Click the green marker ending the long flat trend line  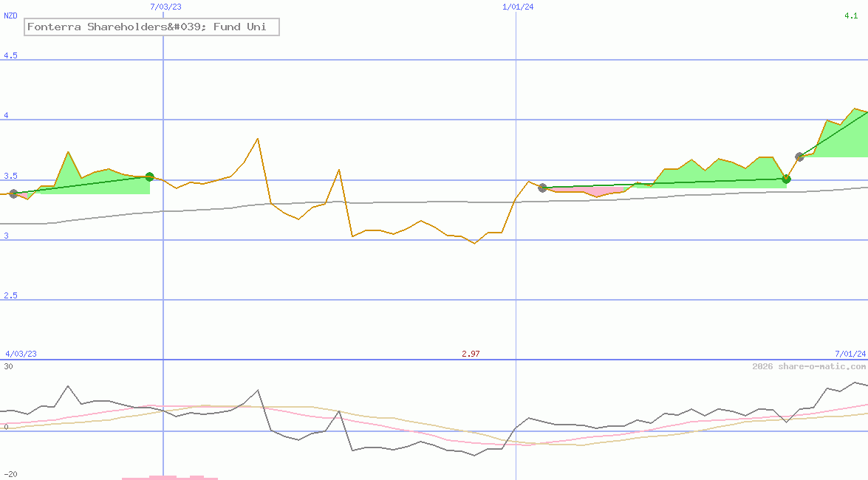[786, 179]
